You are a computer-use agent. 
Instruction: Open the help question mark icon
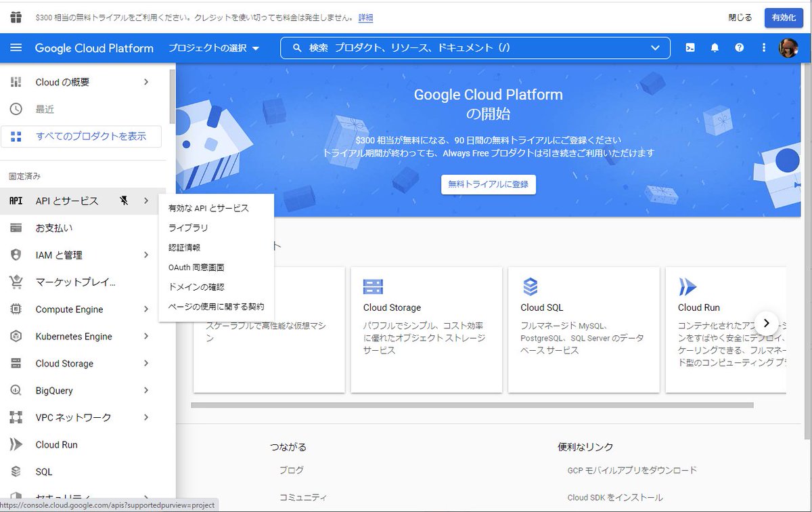(740, 48)
